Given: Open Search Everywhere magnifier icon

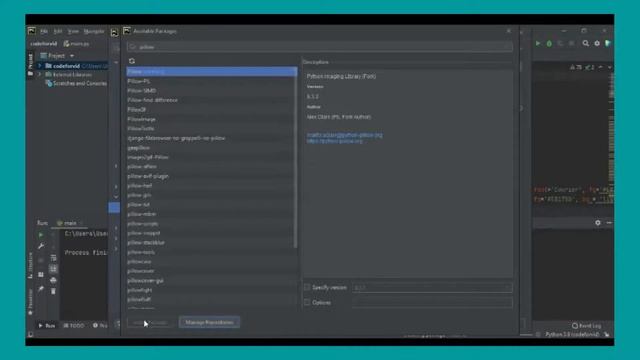Looking at the screenshot, I should pos(586,43).
